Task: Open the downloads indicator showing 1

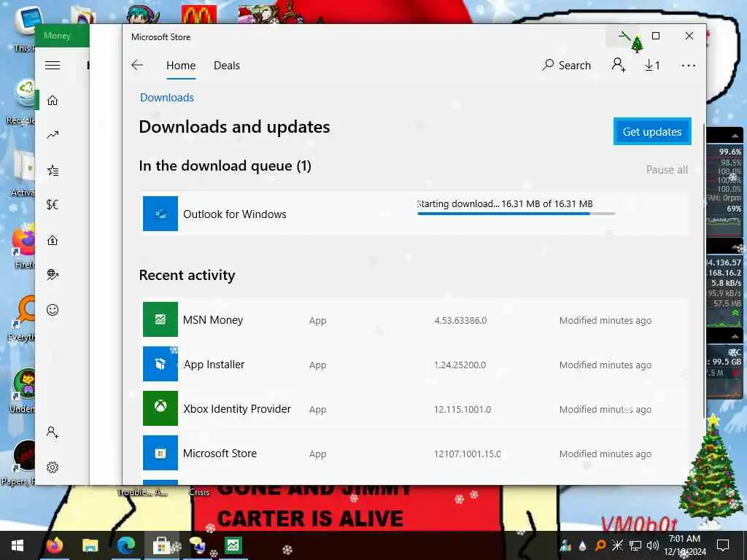Action: tap(652, 65)
